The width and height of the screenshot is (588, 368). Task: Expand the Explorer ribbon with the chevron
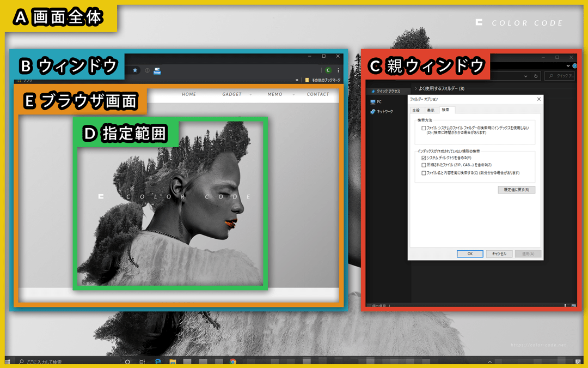coord(568,66)
